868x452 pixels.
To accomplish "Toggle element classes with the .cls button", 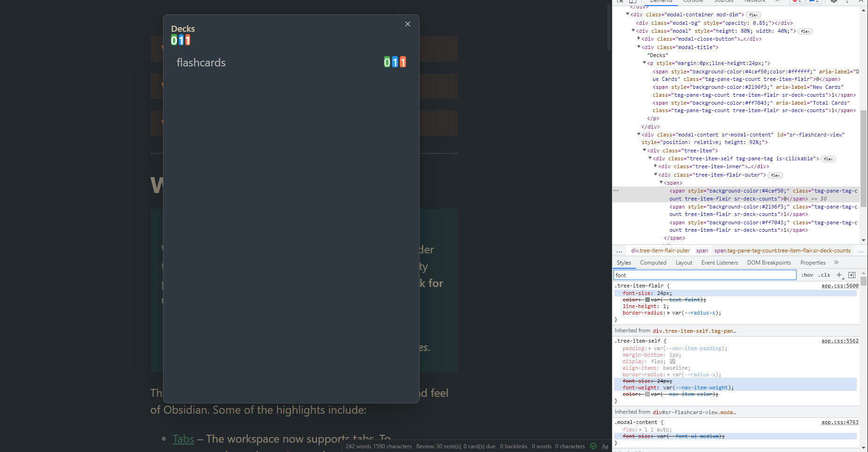I will click(825, 275).
